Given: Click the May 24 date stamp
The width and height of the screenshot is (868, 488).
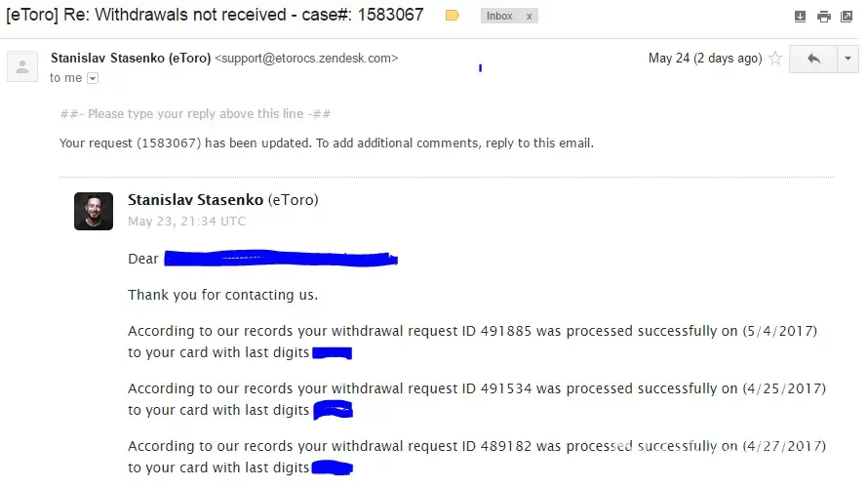Looking at the screenshot, I should pyautogui.click(x=704, y=59).
